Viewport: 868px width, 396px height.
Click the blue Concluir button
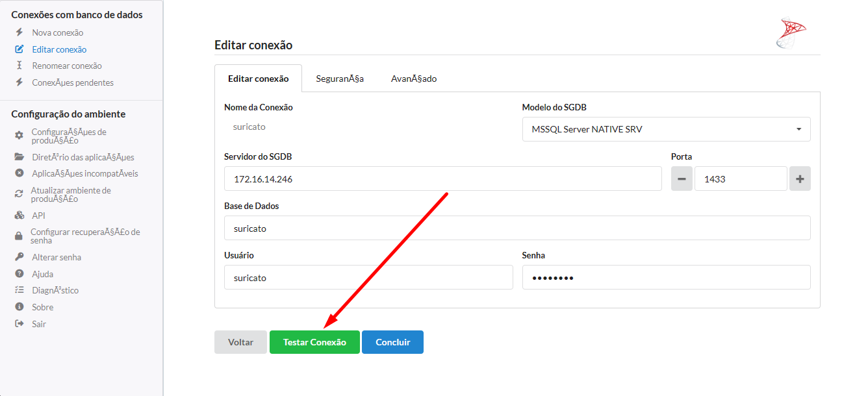pos(392,342)
